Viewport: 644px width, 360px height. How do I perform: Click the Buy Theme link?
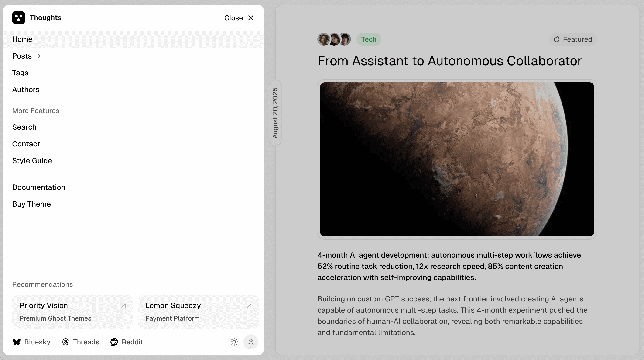click(x=31, y=204)
